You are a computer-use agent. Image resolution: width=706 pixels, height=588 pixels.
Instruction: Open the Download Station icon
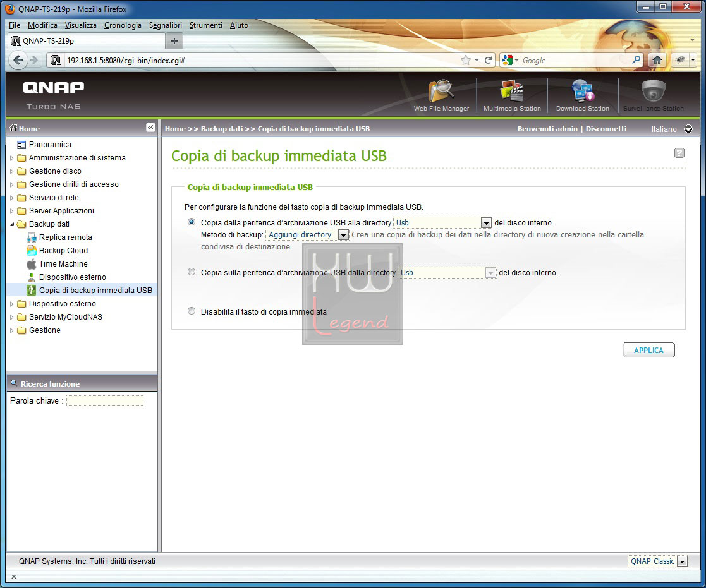582,95
